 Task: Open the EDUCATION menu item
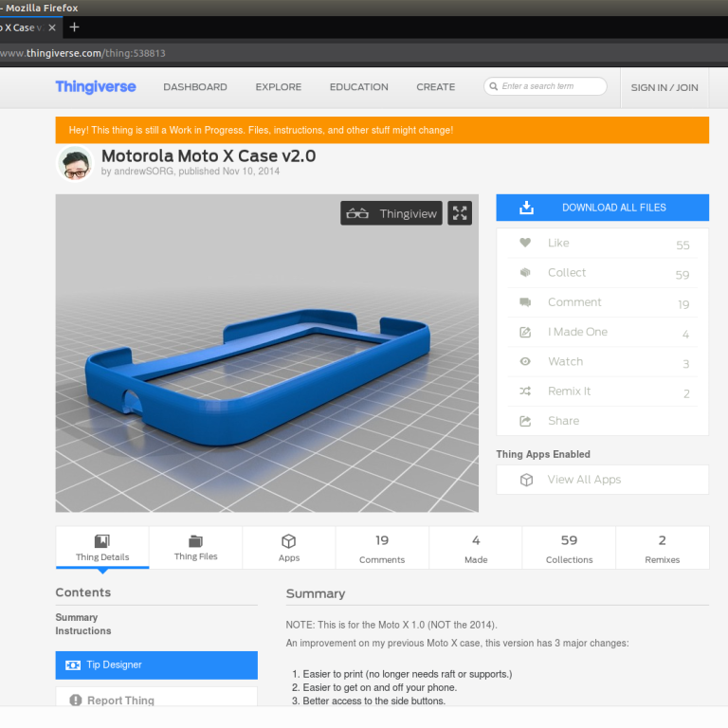(359, 87)
